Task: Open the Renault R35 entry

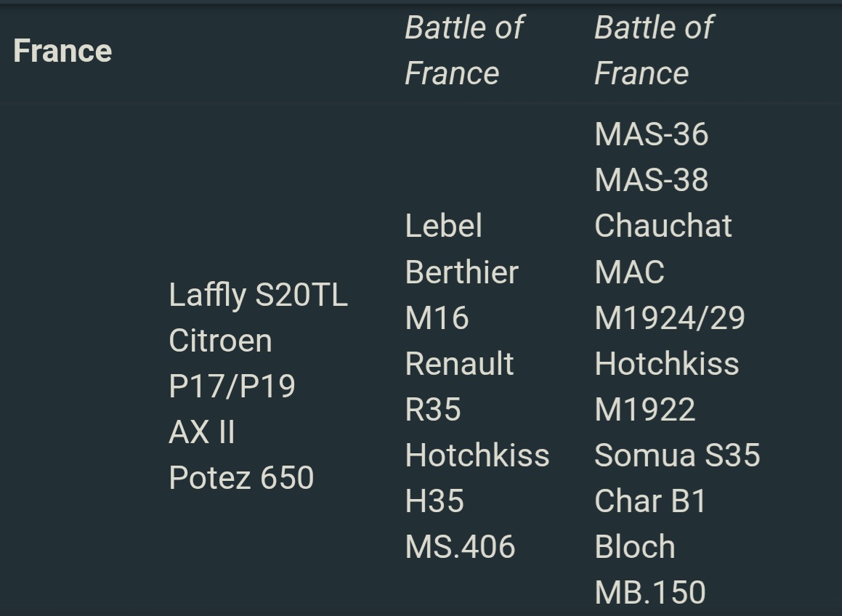Action: (x=459, y=386)
